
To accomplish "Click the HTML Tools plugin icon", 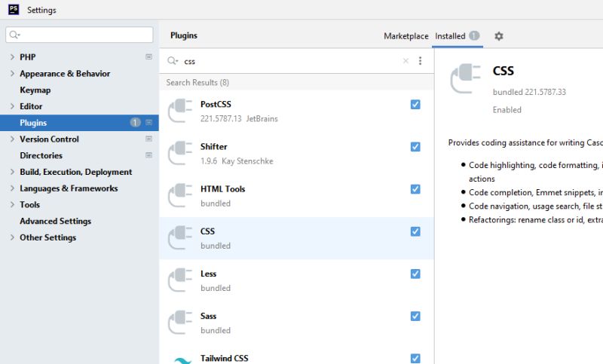I will click(x=179, y=195).
